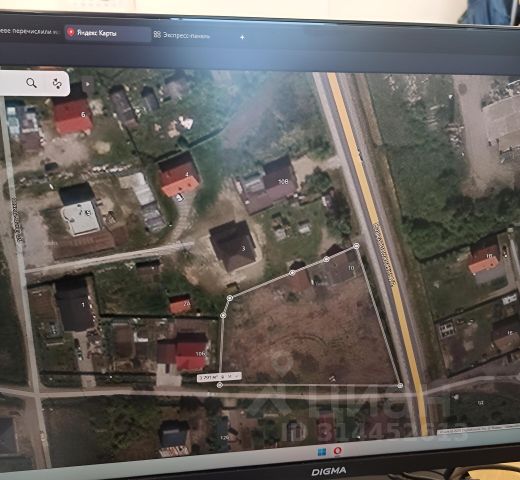Open a new browser tab with plus icon
This screenshot has width=520, height=480.
tap(242, 37)
